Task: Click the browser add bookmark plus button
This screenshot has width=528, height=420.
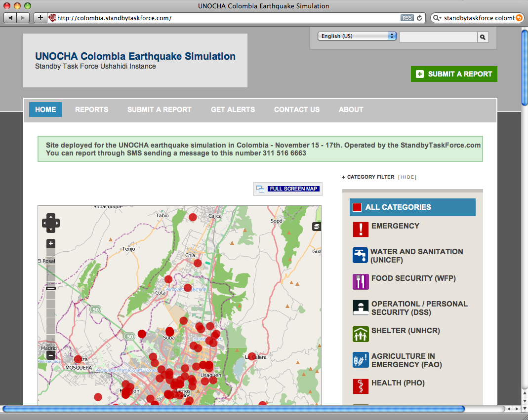Action: (x=40, y=18)
